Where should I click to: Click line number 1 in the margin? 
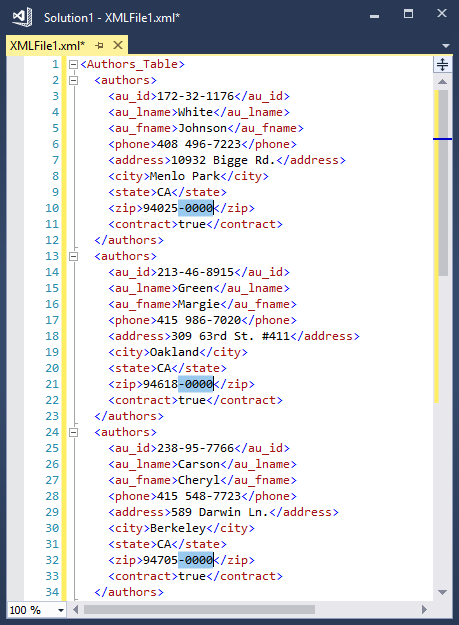click(x=55, y=64)
